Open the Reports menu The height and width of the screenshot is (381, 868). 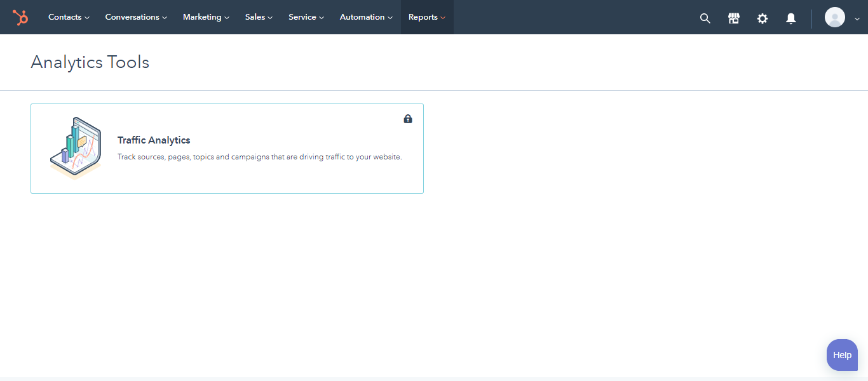pos(427,17)
